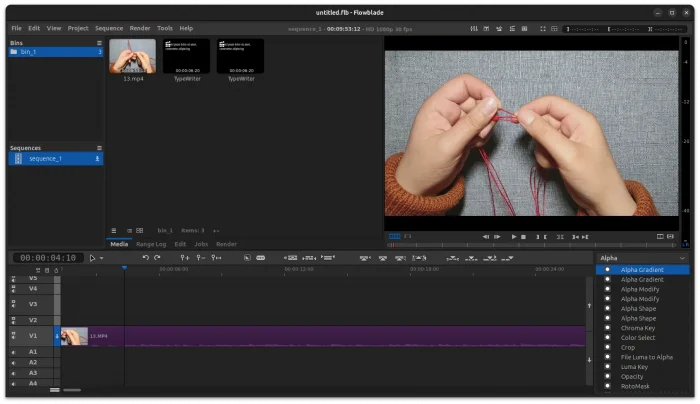Screen dimensions: 700x404
Task: Click the Splice Out clip toolbar icon
Action: point(365,258)
